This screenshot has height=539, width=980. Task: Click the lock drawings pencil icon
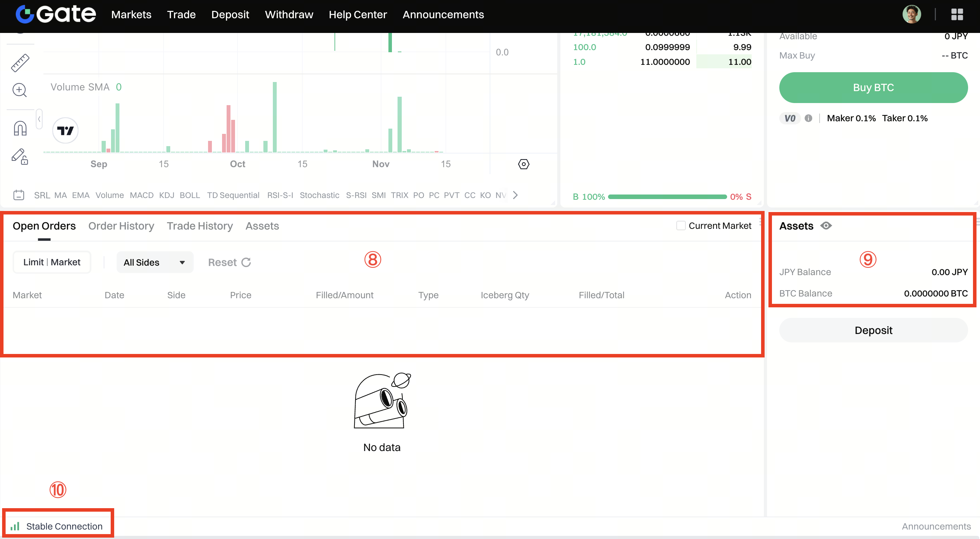click(x=20, y=156)
